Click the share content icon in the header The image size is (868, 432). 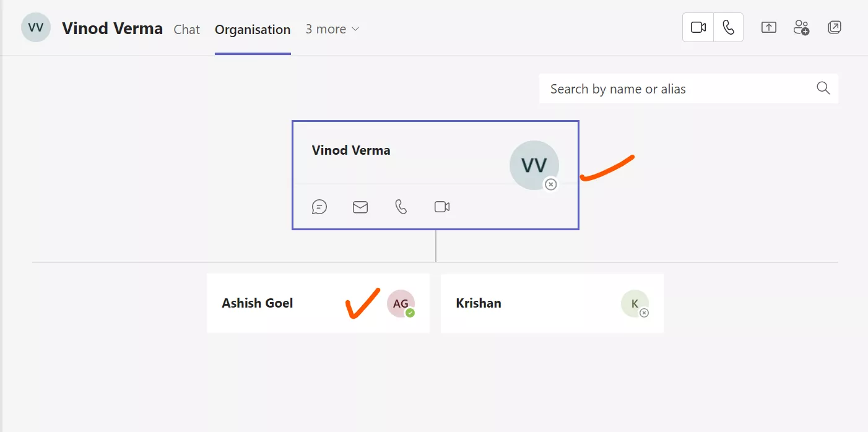point(768,27)
